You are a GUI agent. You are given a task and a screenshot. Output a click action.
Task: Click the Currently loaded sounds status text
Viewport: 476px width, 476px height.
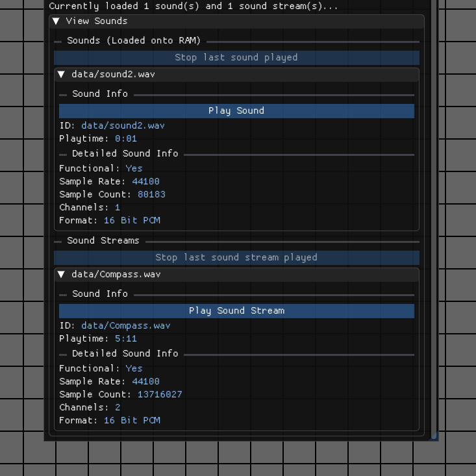pyautogui.click(x=194, y=6)
